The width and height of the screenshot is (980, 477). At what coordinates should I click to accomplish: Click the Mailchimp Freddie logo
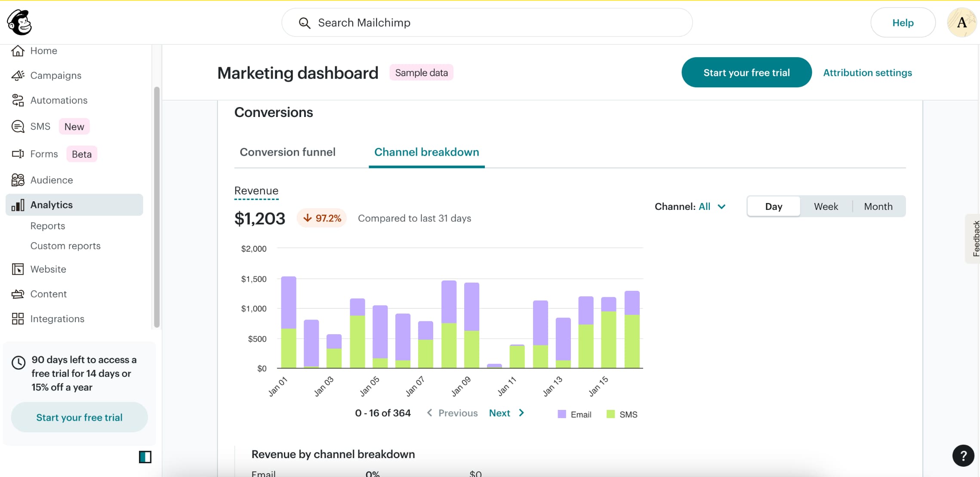[x=19, y=22]
